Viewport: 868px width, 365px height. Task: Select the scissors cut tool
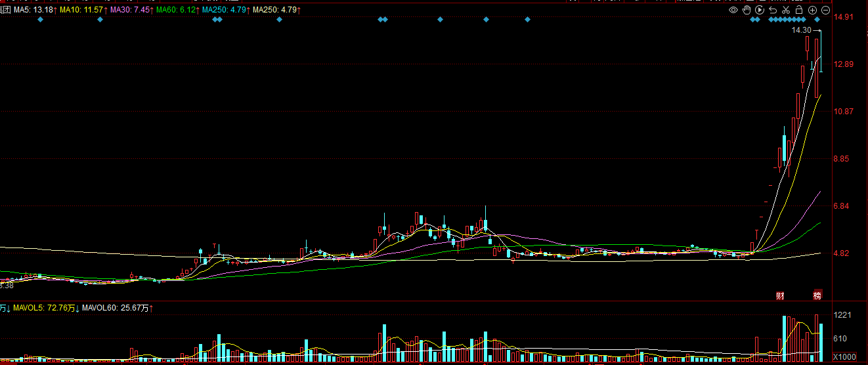click(x=785, y=10)
